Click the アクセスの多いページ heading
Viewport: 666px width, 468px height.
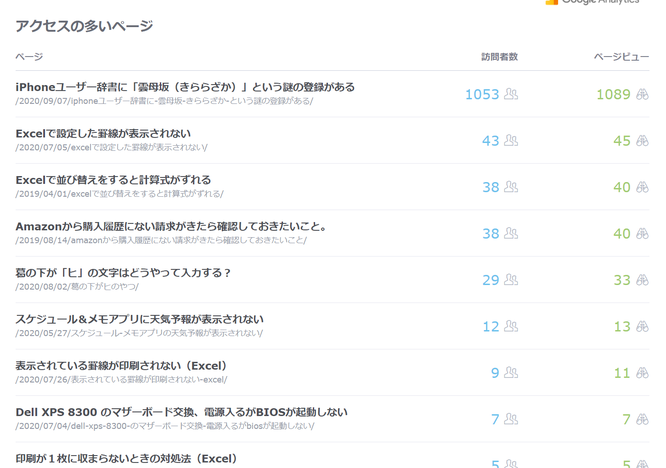pyautogui.click(x=85, y=26)
